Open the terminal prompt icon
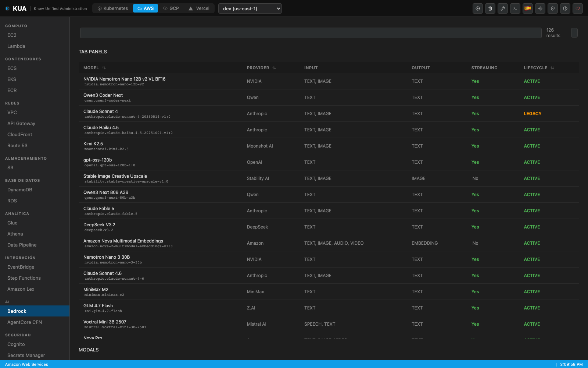 515,8
